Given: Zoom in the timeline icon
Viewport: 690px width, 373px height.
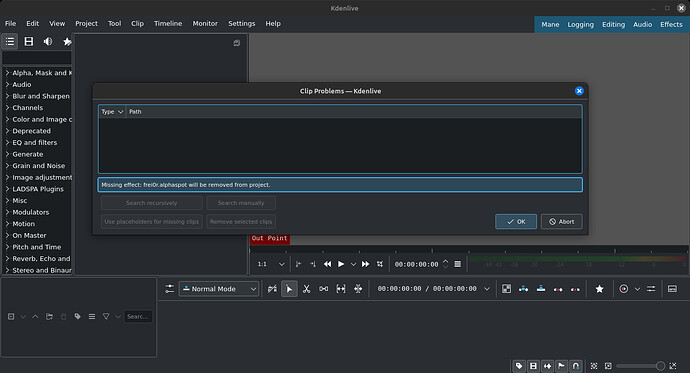Looking at the screenshot, I should coord(673,366).
